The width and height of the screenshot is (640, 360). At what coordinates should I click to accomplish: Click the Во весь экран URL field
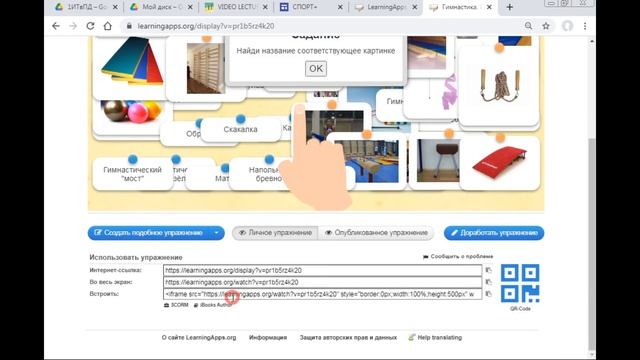click(x=322, y=282)
